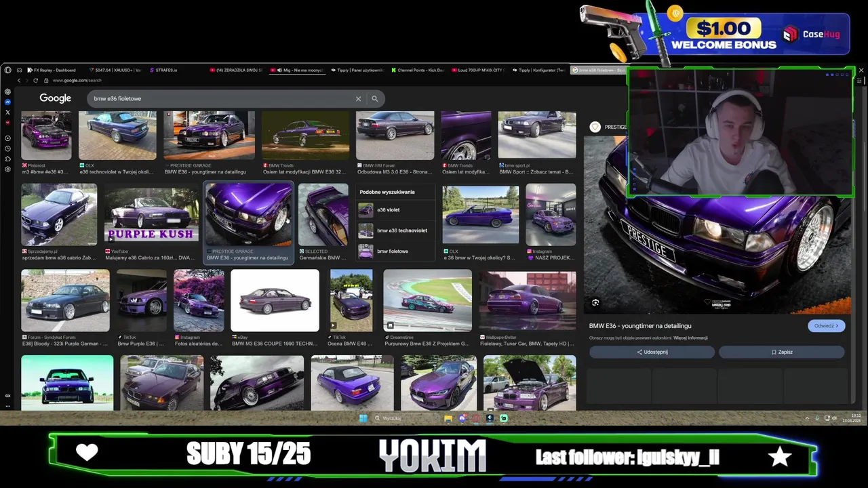Open the eBay BMW M3 E36 Coupe thumbnail

[275, 301]
